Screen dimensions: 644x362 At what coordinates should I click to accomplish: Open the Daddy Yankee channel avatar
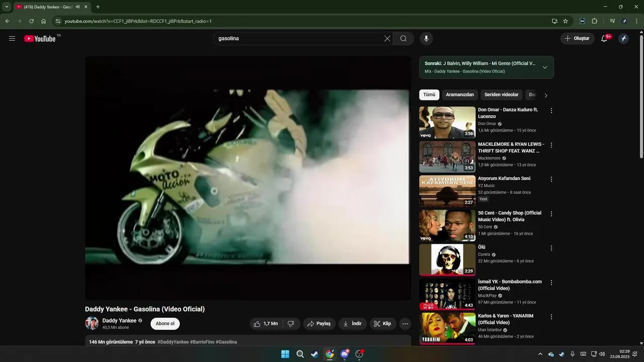click(92, 323)
